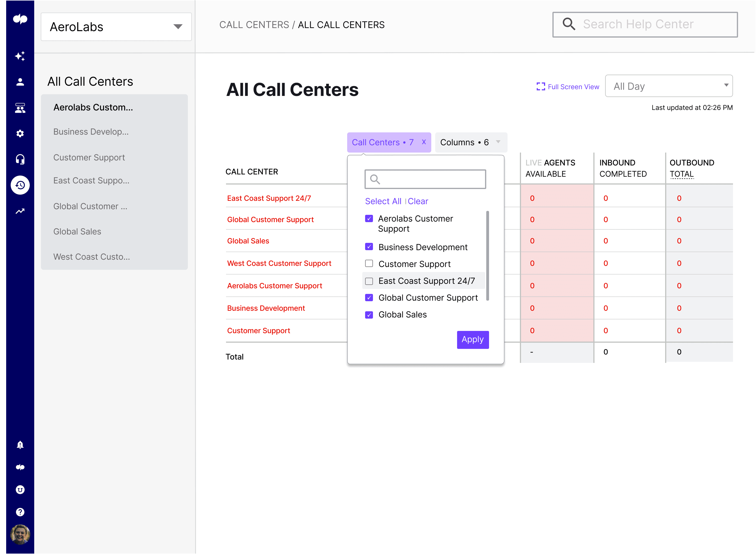The image size is (756, 555).
Task: Select the contacts person icon
Action: pos(20,81)
